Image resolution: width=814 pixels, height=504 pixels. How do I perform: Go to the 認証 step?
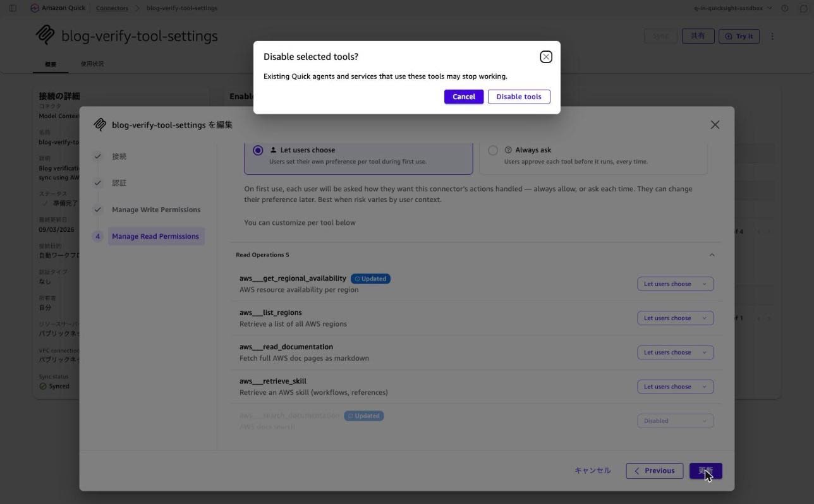click(119, 183)
